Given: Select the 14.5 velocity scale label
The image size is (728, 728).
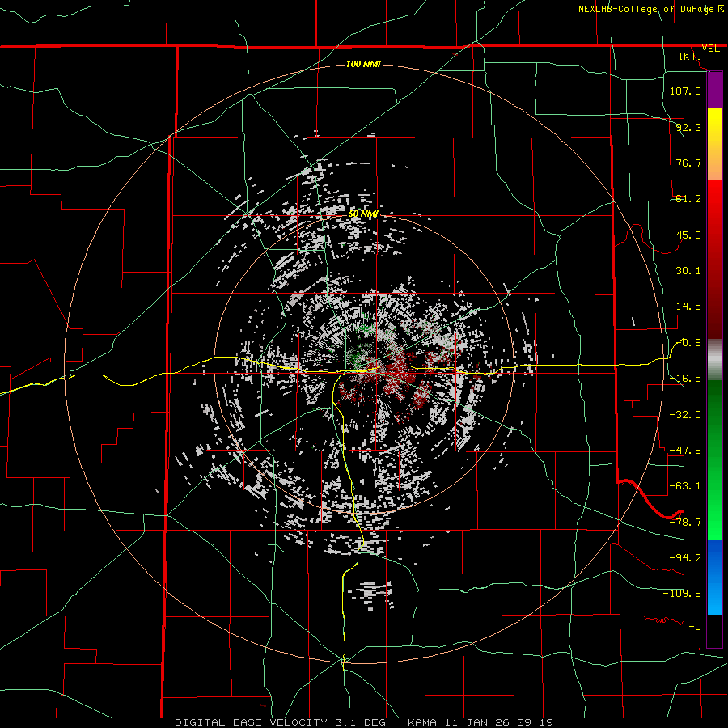Looking at the screenshot, I should point(688,307).
